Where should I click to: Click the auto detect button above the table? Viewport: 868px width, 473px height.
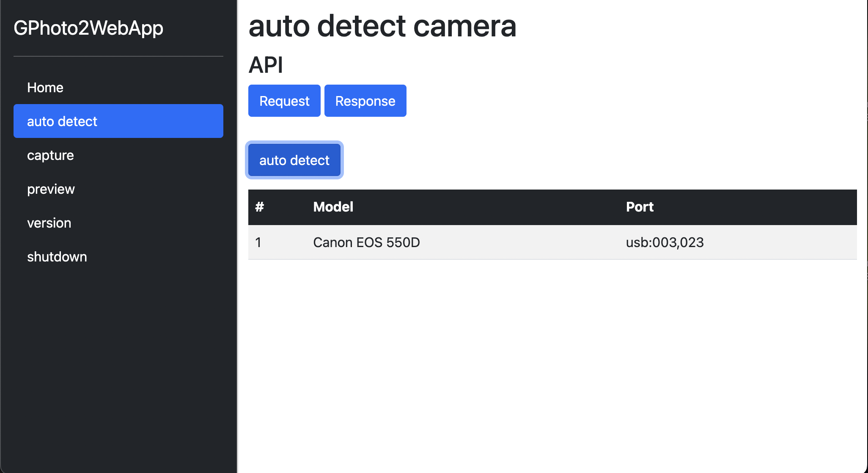pyautogui.click(x=294, y=160)
